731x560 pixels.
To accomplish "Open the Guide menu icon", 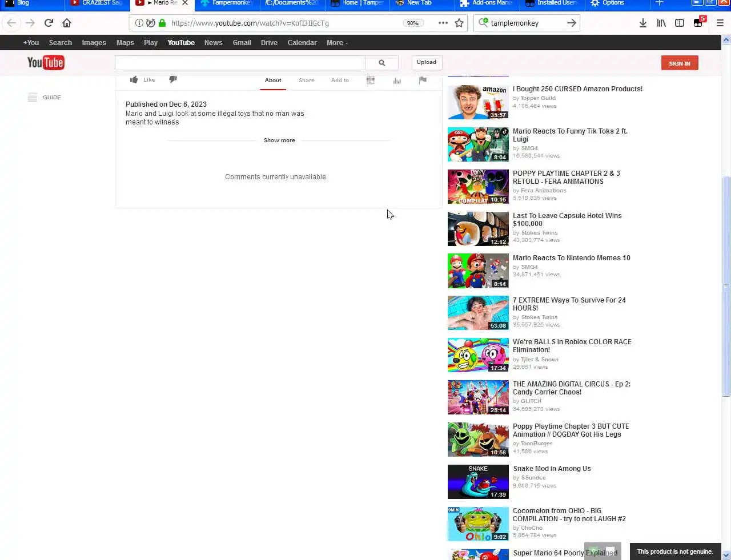I will coord(33,97).
